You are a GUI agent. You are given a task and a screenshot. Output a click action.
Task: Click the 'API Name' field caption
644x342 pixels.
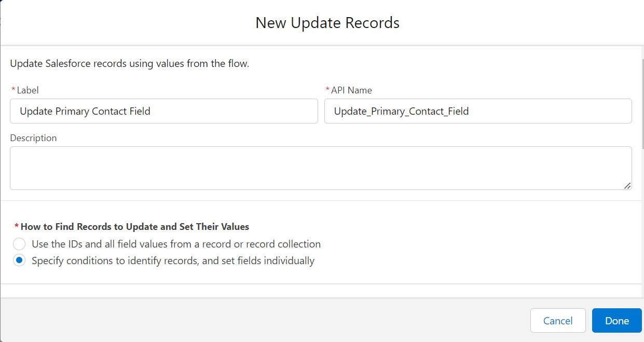351,90
